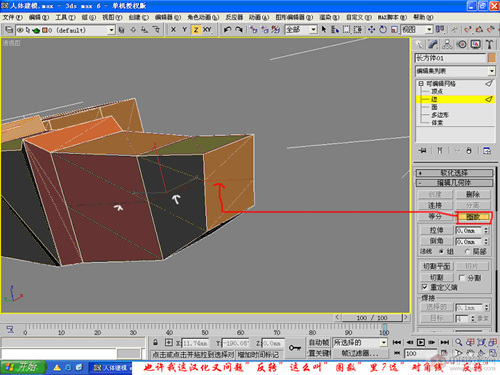
Task: Open the 视图 (Views) menu
Action: click(112, 17)
